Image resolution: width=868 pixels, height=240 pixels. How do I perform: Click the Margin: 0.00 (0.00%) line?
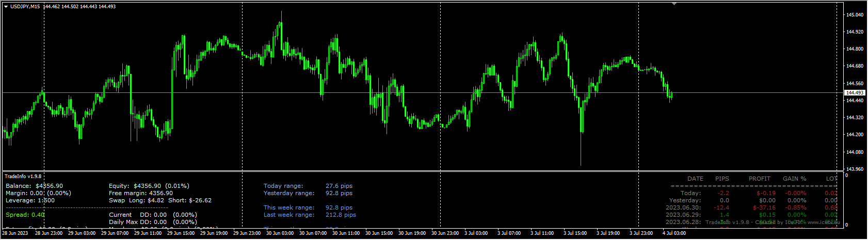click(x=38, y=193)
